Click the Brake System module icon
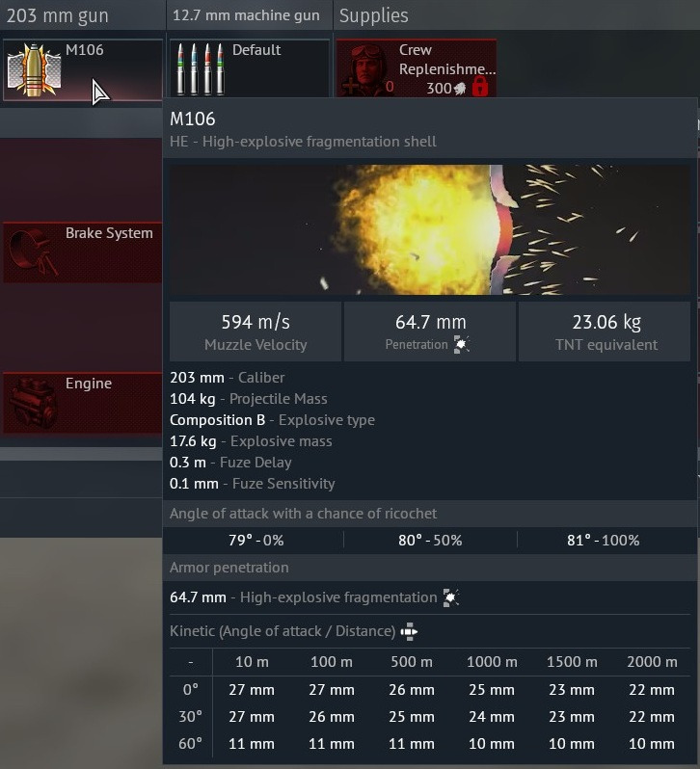 (34, 252)
